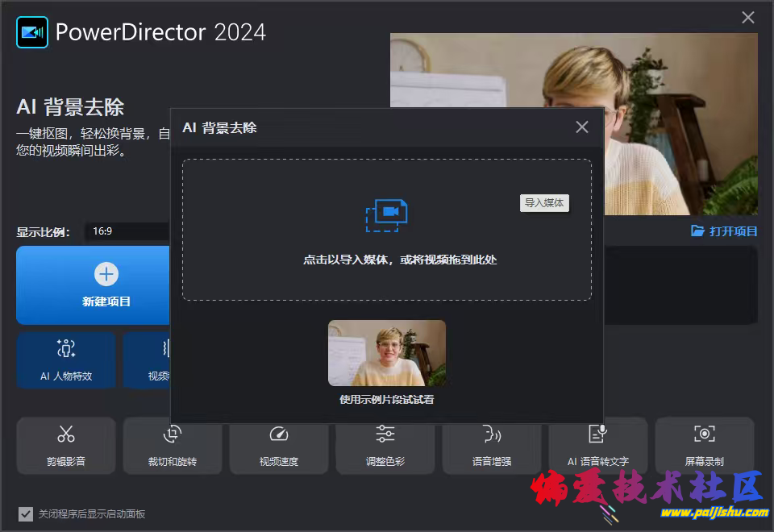Click the 打开项目 link
The image size is (774, 532).
(x=724, y=231)
